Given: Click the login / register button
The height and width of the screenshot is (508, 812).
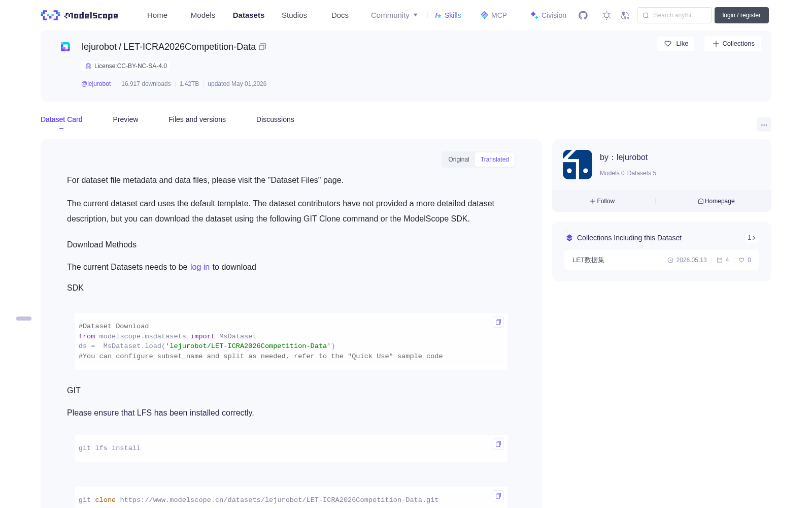Looking at the screenshot, I should pos(741,15).
